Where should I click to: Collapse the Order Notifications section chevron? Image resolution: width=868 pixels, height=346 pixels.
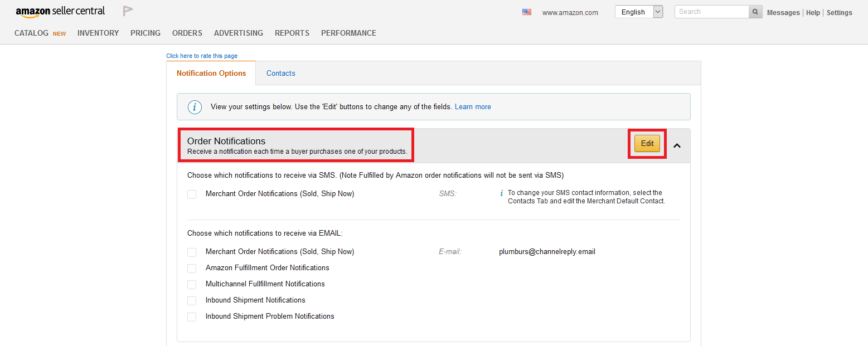pyautogui.click(x=677, y=145)
